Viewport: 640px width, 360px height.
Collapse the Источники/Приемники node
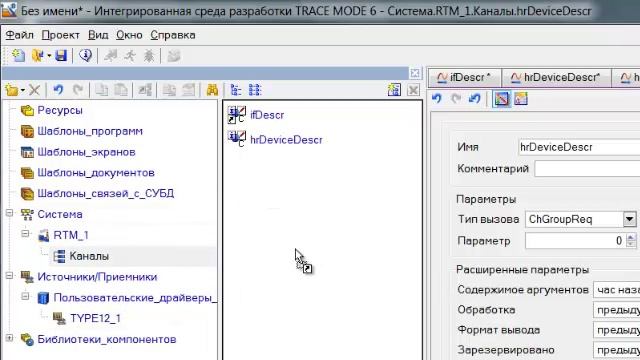[9, 276]
